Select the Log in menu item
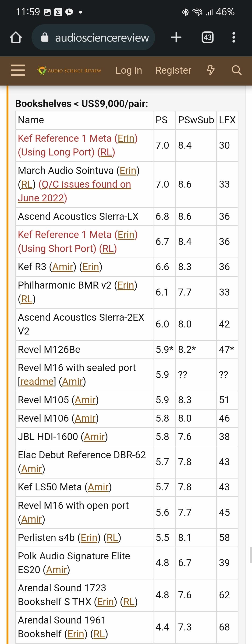This screenshot has width=252, height=644. pos(129,70)
